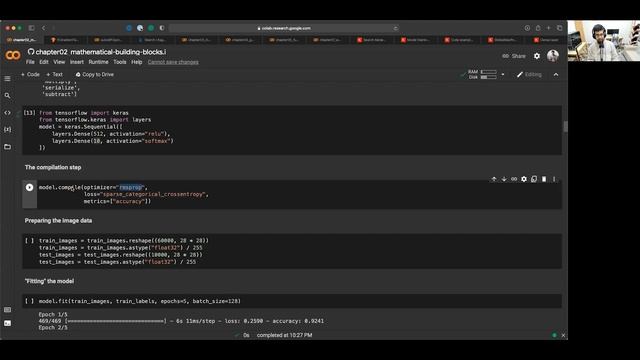The height and width of the screenshot is (360, 640).
Task: Click the Share button
Action: [x=514, y=56]
